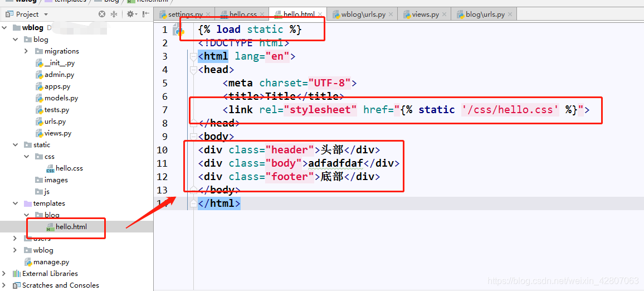
Task: Click the "header" class value
Action: pyautogui.click(x=290, y=150)
